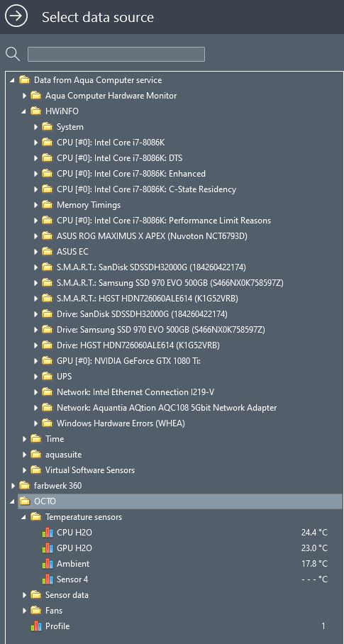
Task: Click the circled arrow icon beside Select data source
Action: click(16, 16)
